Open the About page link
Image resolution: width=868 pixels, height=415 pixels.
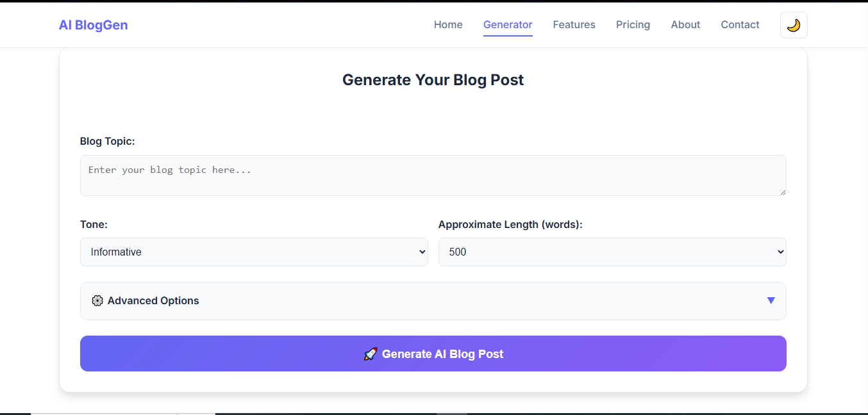pyautogui.click(x=685, y=25)
